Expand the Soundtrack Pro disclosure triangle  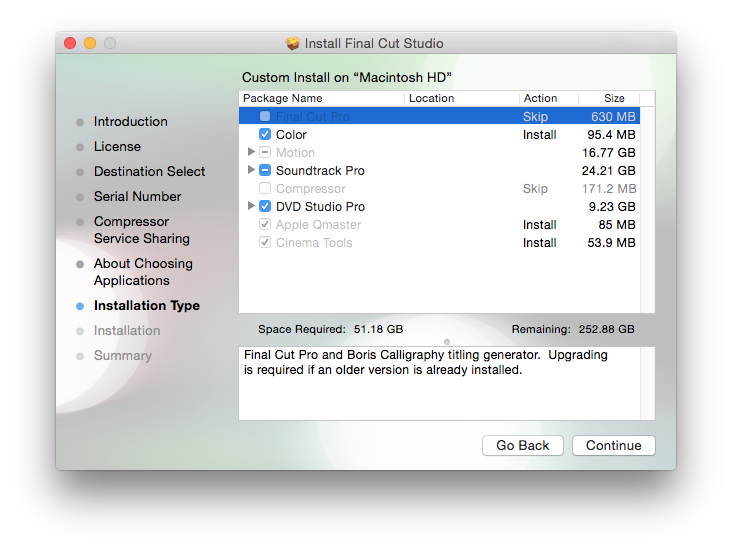pos(251,169)
